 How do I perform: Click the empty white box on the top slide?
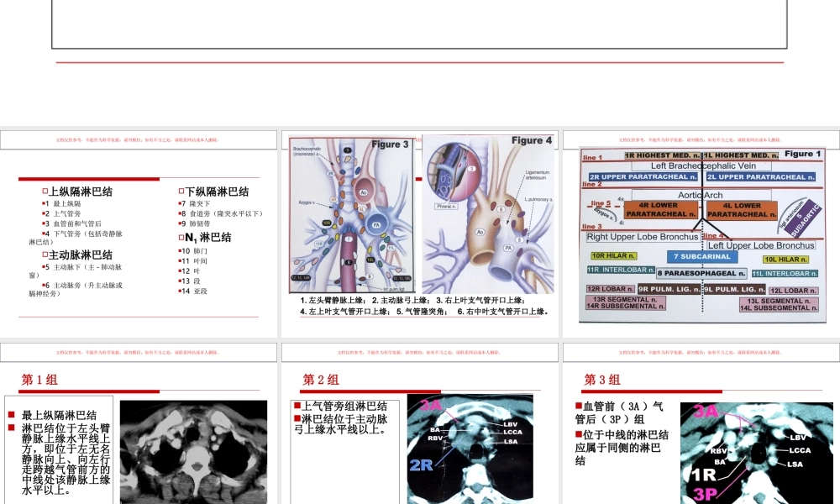(419, 24)
